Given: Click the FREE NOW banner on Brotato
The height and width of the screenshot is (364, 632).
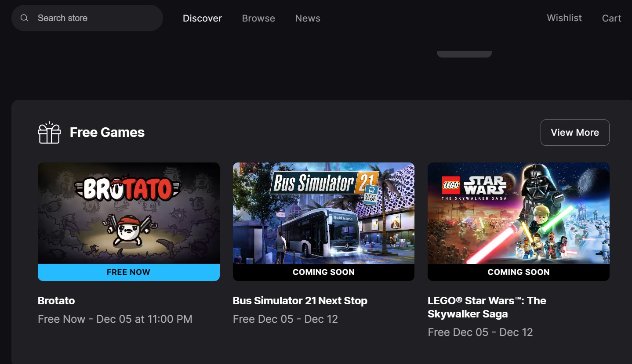Looking at the screenshot, I should (129, 272).
